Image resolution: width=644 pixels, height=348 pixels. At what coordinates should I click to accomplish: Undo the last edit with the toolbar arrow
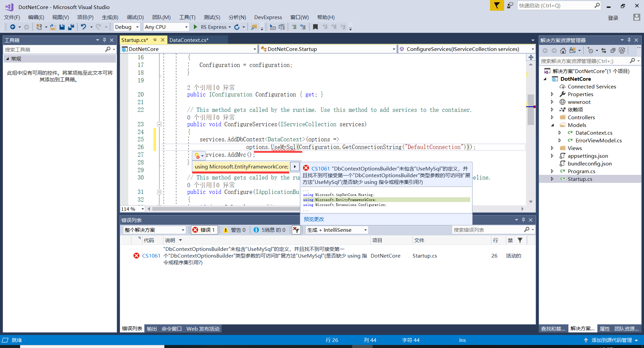[x=84, y=27]
